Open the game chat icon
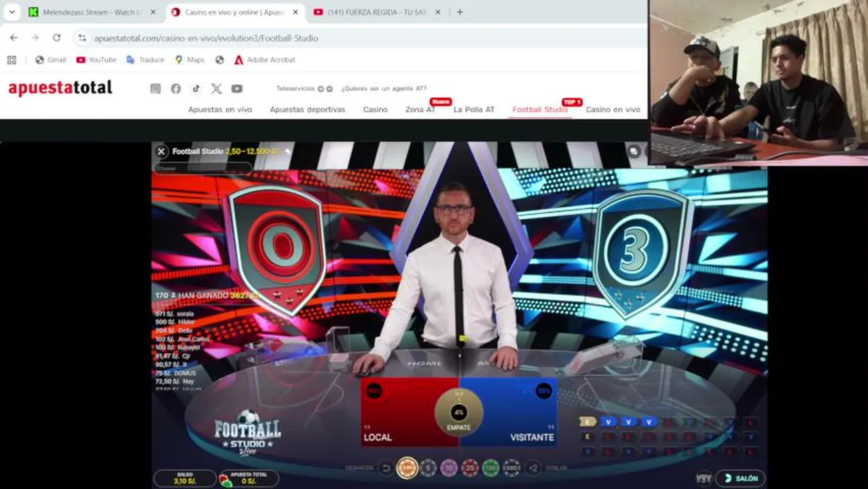The width and height of the screenshot is (868, 489). click(x=634, y=151)
